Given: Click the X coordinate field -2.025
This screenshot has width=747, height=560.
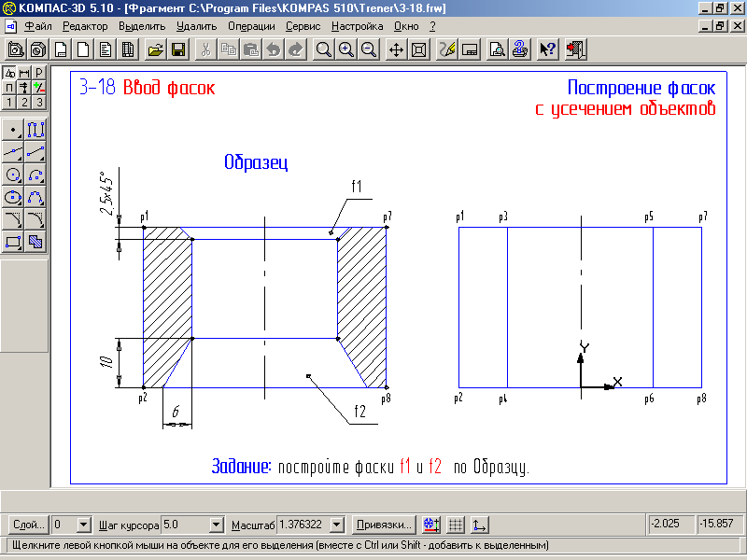Looking at the screenshot, I should (670, 524).
